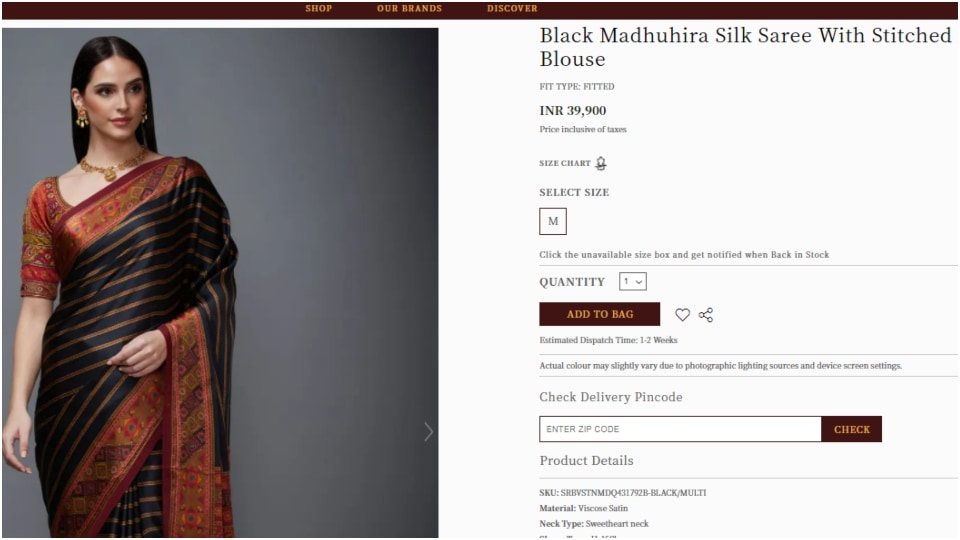Click the Estimated Dispatch Time text
The image size is (960, 540).
(x=608, y=340)
